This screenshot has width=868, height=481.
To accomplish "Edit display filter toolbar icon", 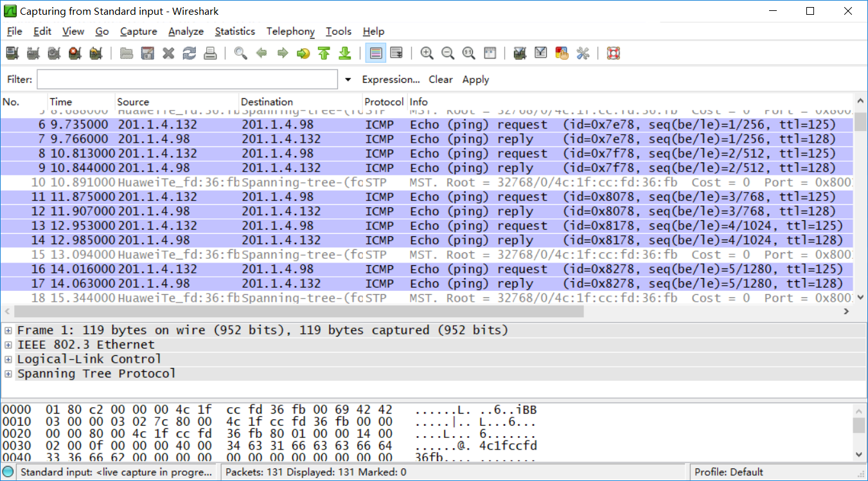I will point(541,53).
